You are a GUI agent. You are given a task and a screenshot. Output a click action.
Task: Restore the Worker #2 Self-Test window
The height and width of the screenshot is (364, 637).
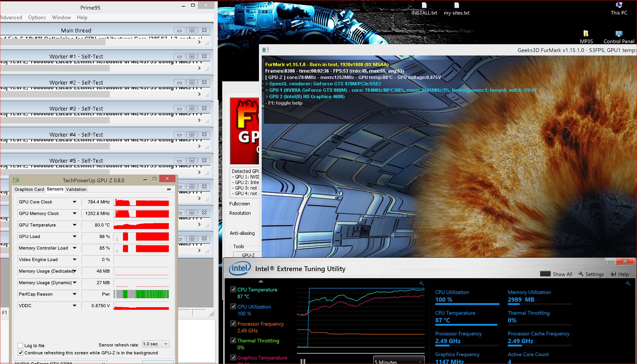tap(192, 82)
